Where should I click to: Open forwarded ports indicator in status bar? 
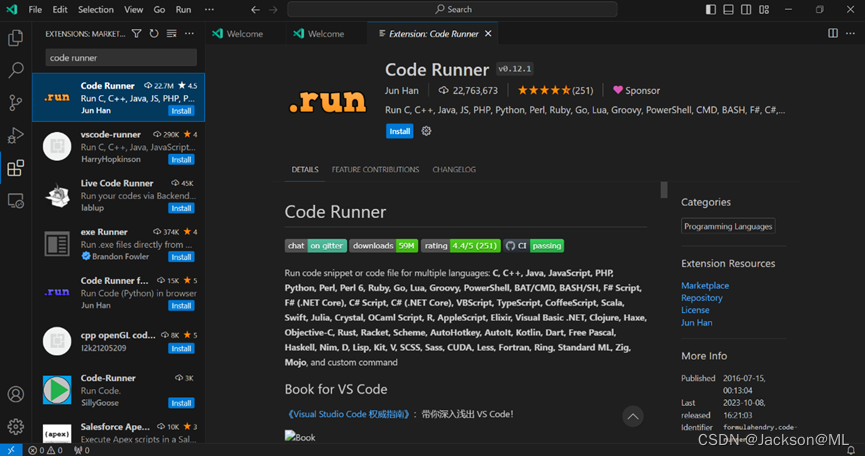tap(82, 450)
